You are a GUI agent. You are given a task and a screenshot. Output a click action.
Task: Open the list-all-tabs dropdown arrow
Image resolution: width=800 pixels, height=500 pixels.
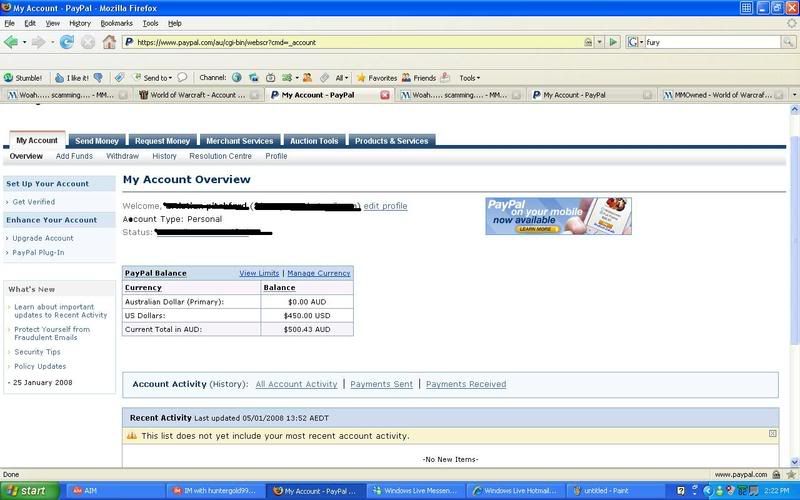coord(794,95)
